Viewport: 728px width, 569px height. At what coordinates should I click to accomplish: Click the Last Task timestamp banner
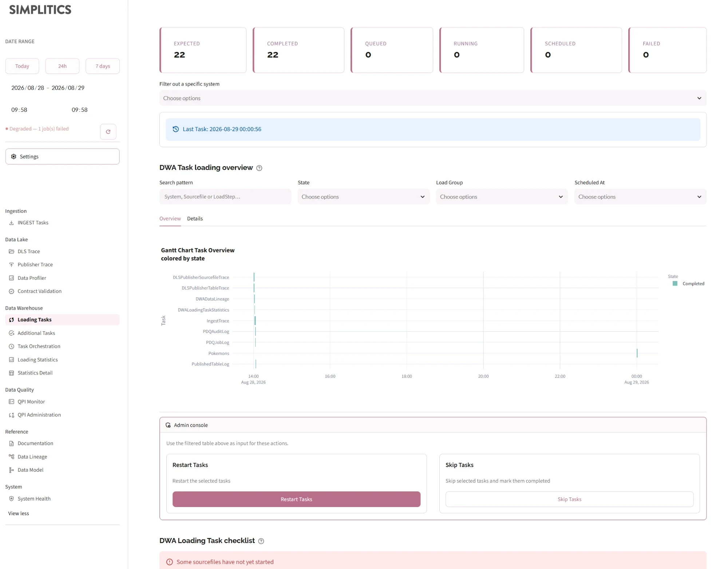pyautogui.click(x=433, y=129)
